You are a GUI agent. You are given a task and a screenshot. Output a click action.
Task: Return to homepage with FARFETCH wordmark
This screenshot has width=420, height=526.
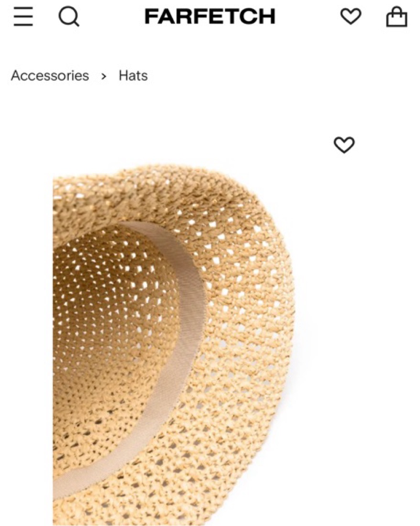tap(210, 16)
